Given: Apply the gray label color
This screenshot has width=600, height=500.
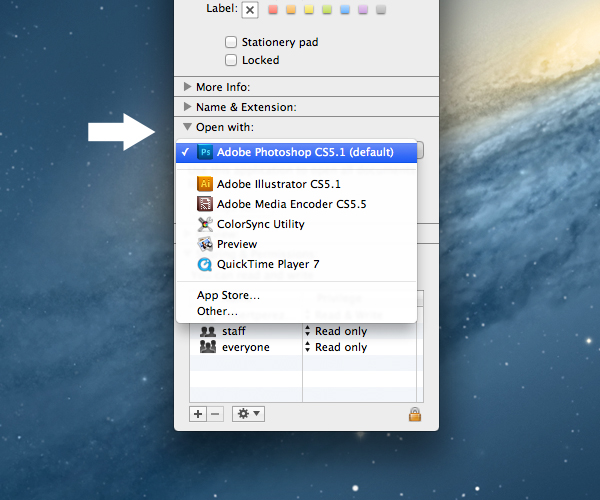Looking at the screenshot, I should 381,9.
